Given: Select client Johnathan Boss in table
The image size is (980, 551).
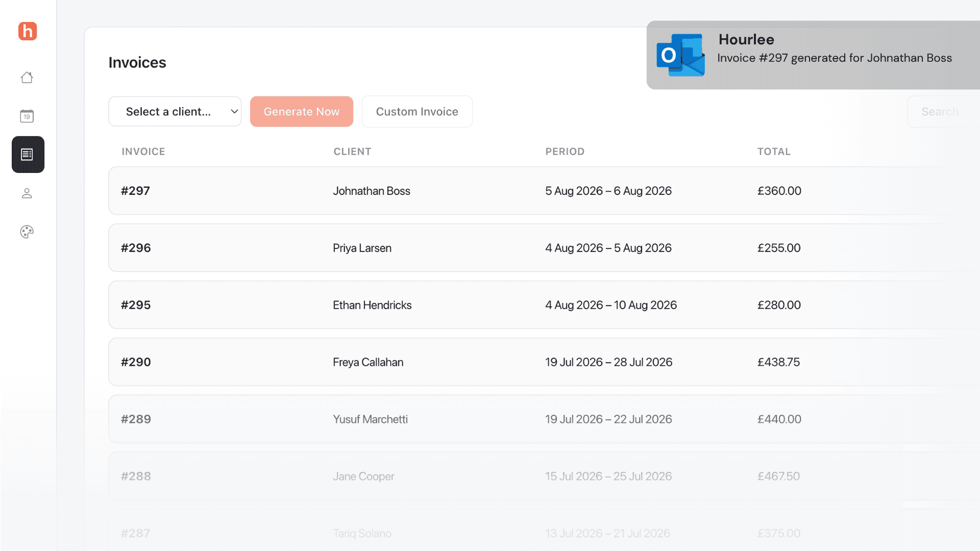Looking at the screenshot, I should point(372,191).
